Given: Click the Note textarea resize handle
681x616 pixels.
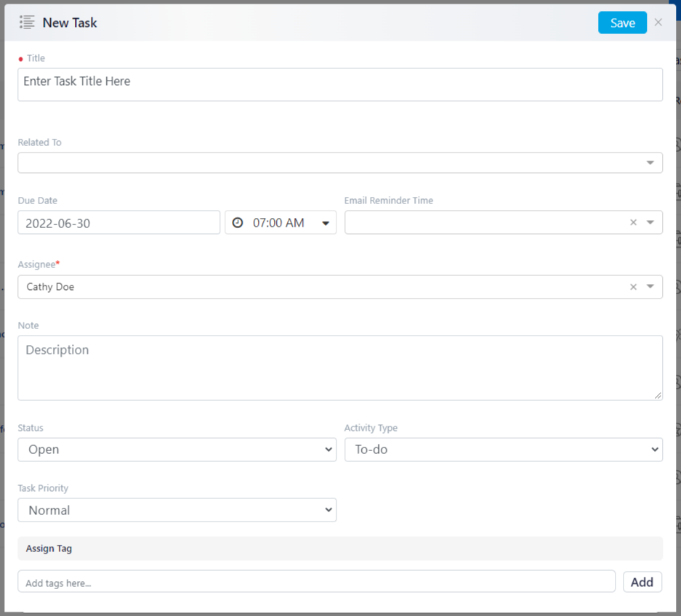Looking at the screenshot, I should coord(658,395).
